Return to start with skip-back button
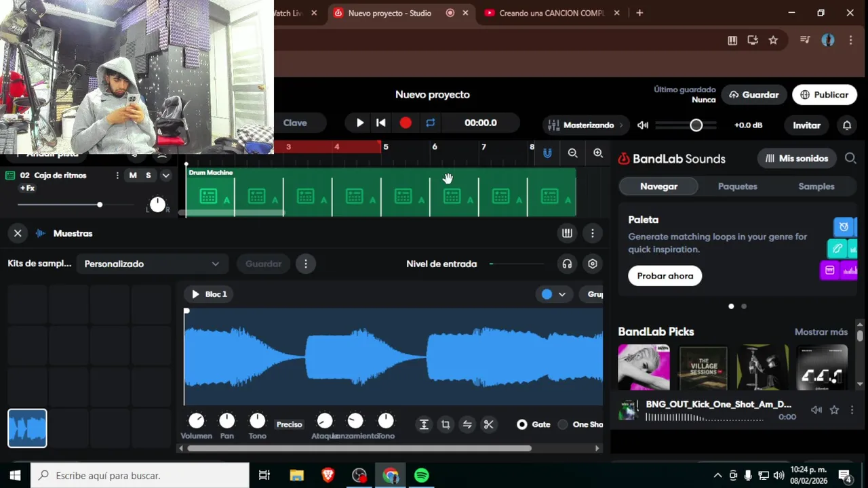 coord(381,123)
